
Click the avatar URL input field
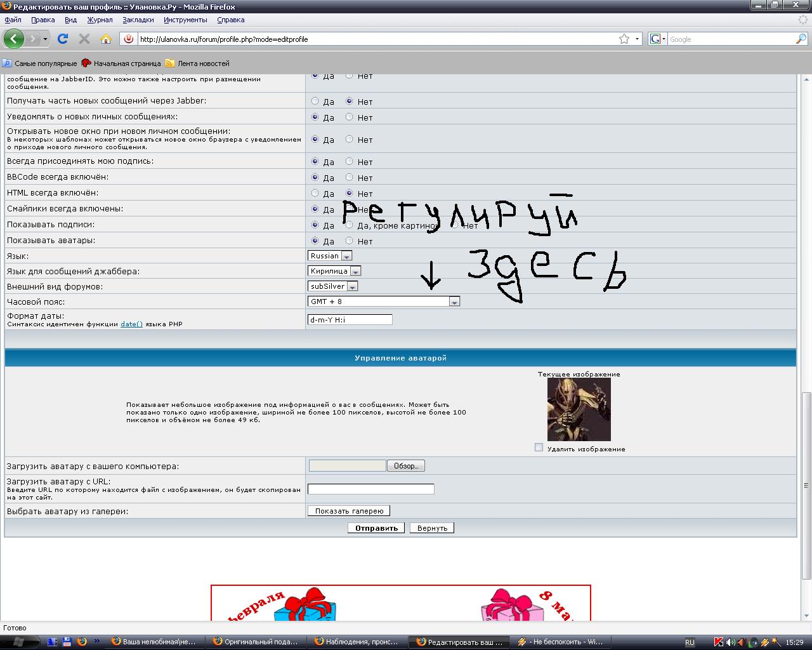tap(370, 489)
